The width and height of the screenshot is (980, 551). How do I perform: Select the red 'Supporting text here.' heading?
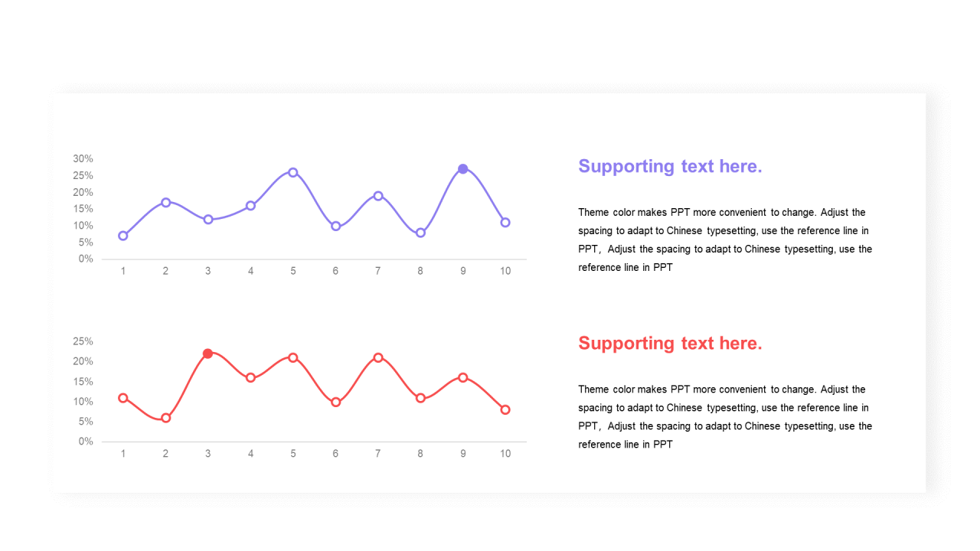tap(670, 343)
